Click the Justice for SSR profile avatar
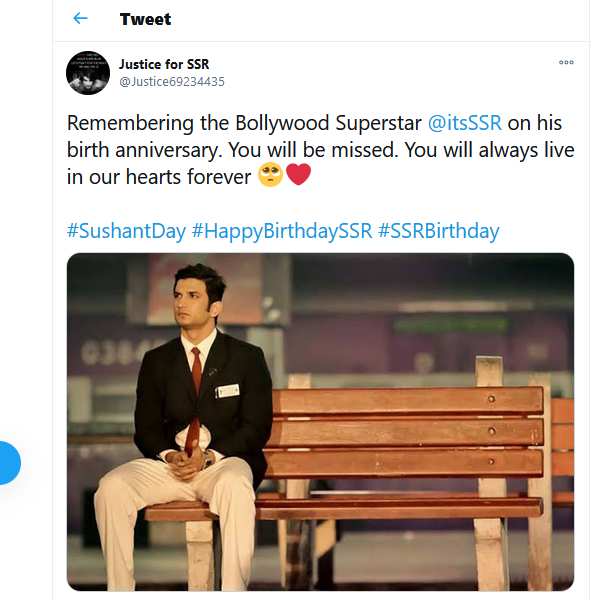 [88, 73]
